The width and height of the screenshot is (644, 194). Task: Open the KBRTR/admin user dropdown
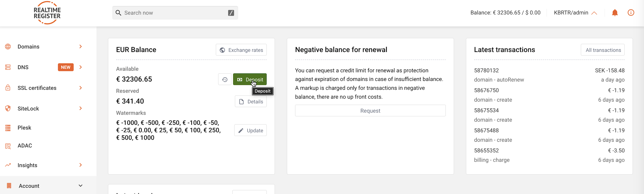[575, 13]
